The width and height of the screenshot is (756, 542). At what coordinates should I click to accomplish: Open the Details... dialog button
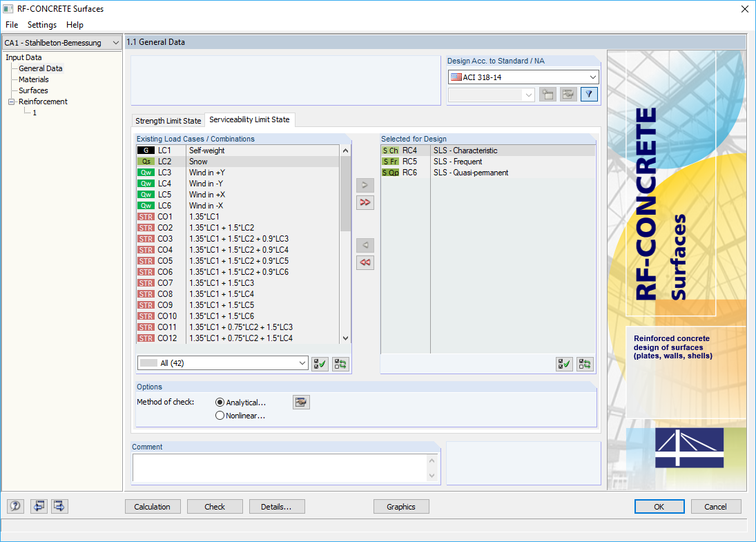tap(277, 507)
